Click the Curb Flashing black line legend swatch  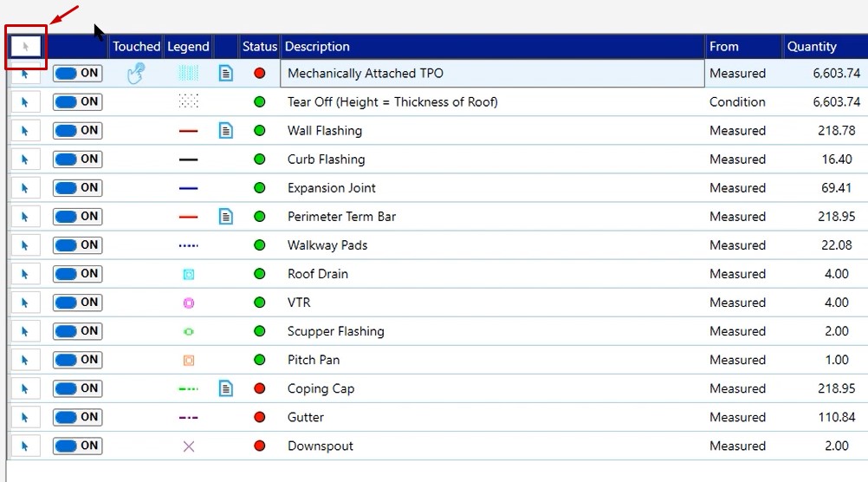(x=188, y=160)
